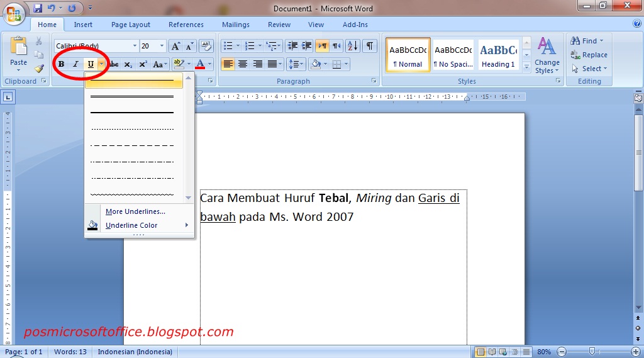The image size is (644, 358).
Task: Toggle Italic formatting
Action: pyautogui.click(x=75, y=64)
